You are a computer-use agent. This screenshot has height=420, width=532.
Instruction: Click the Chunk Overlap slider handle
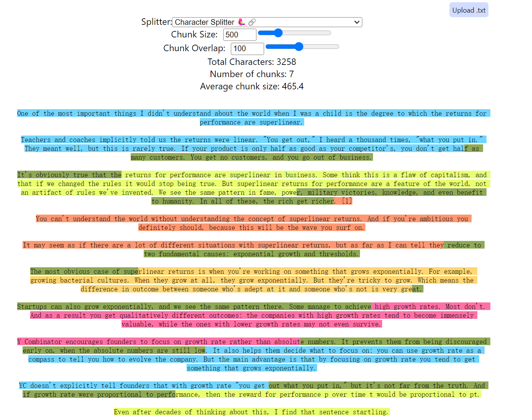299,47
